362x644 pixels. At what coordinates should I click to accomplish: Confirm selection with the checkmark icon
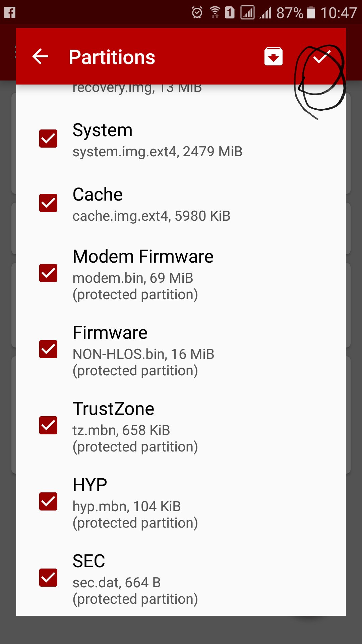pyautogui.click(x=321, y=56)
